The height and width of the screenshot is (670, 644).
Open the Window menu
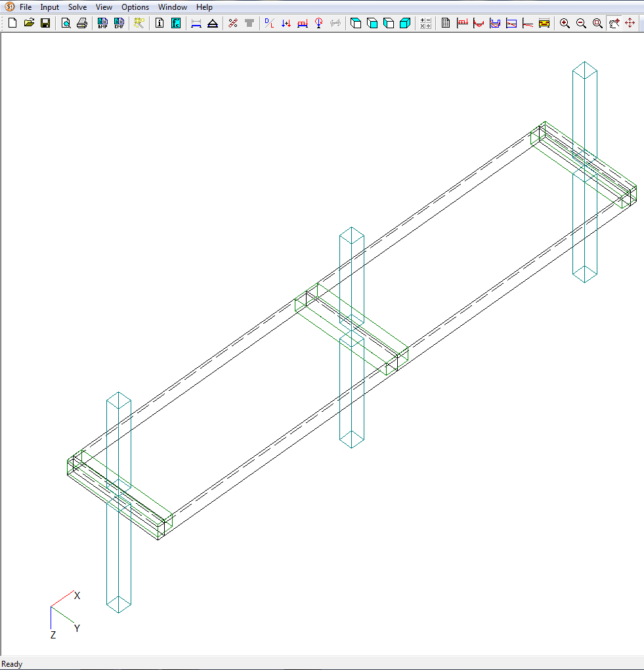click(x=173, y=7)
